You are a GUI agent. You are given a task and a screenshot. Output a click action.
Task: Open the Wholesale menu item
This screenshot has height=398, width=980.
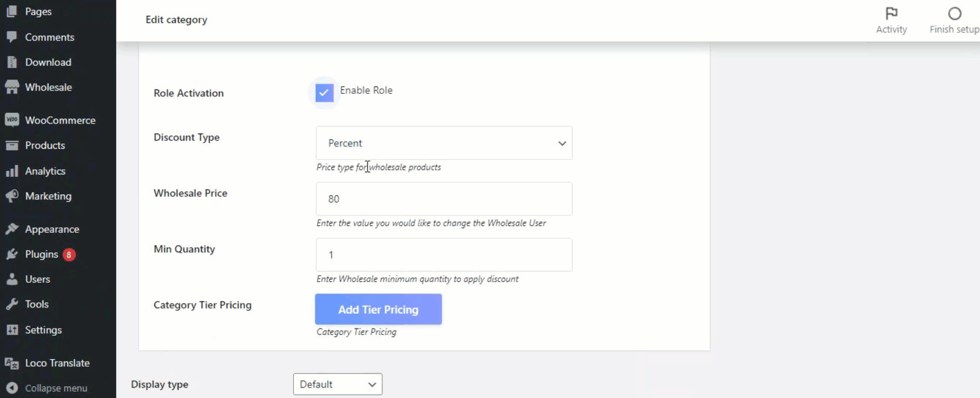49,87
